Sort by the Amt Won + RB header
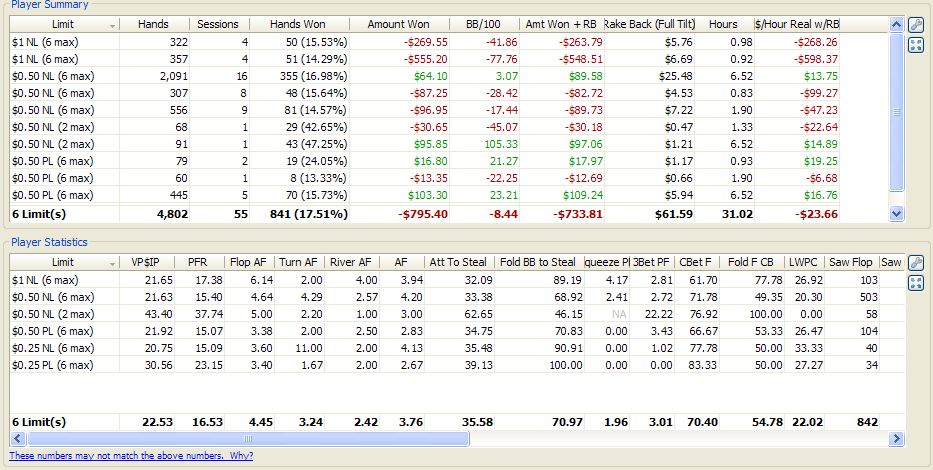Screen dimensions: 933x470 coord(561,24)
